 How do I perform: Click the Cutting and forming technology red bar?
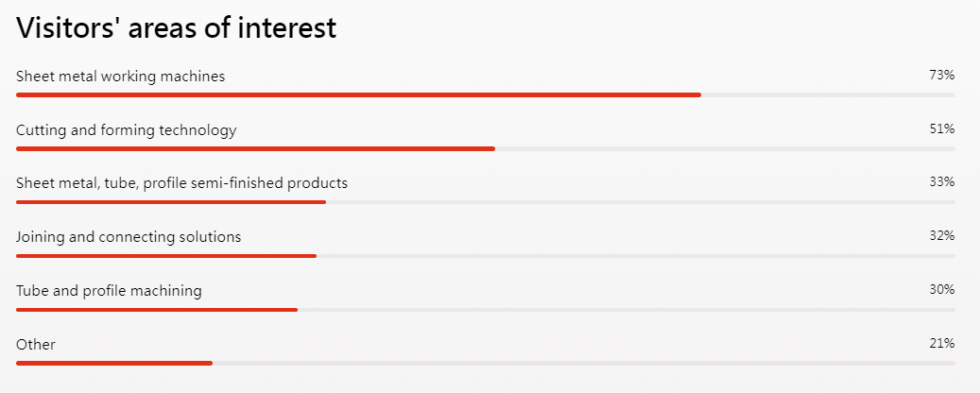pyautogui.click(x=255, y=148)
